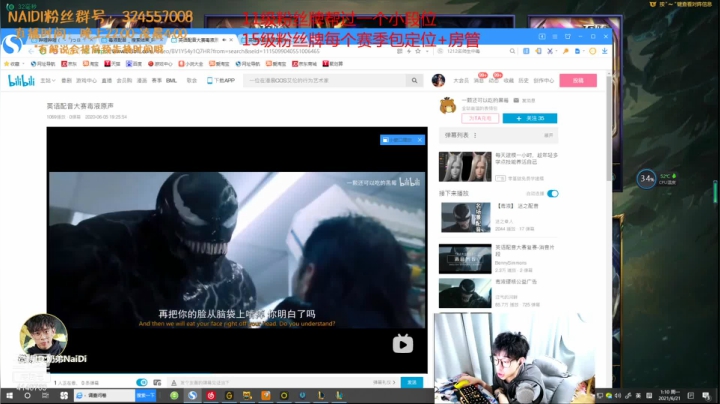The height and width of the screenshot is (404, 720).
Task: Open the 游戏中心 bookmark
Action: [x=160, y=64]
